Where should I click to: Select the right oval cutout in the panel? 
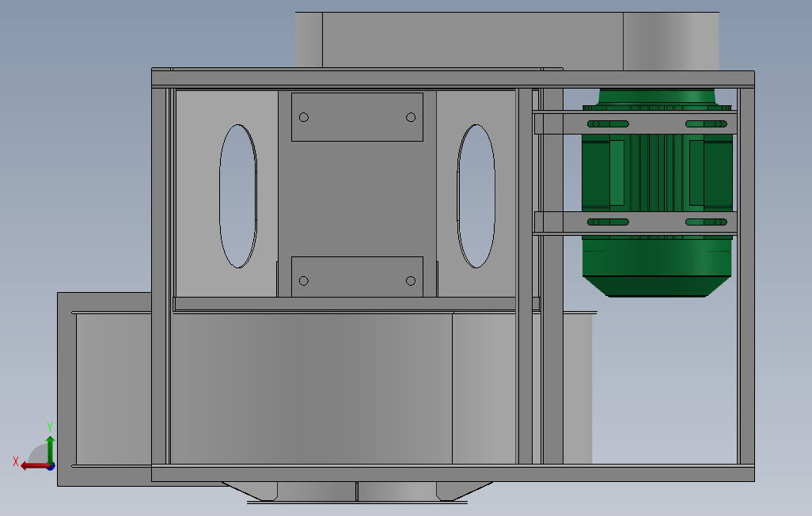click(476, 195)
